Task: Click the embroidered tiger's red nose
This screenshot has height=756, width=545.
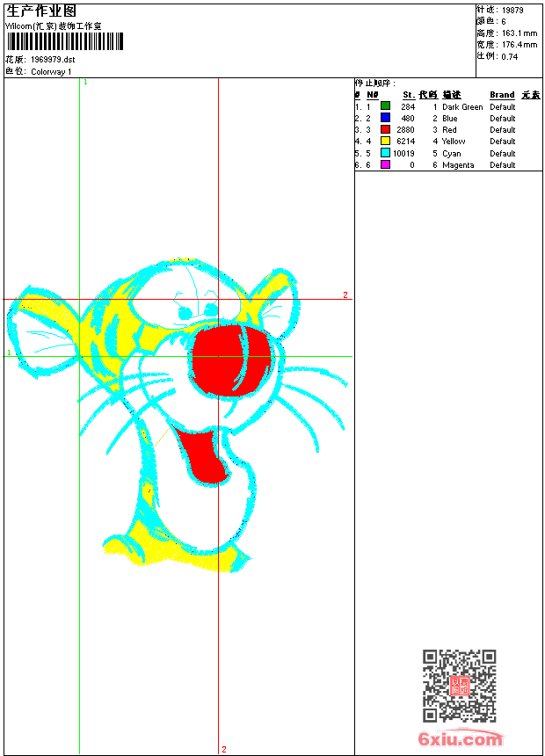Action: tap(232, 360)
